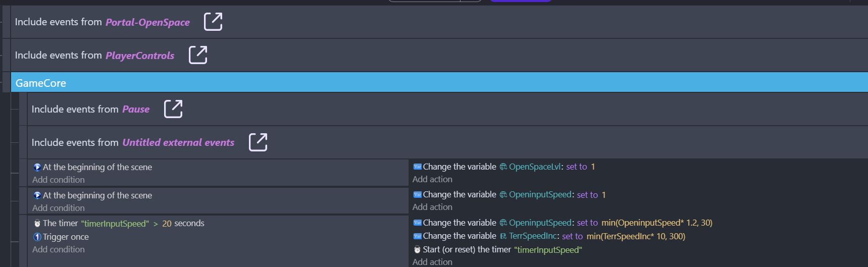Screen dimensions: 868x267
Task: Select the Portal-OpenSpace link name
Action: coord(147,22)
